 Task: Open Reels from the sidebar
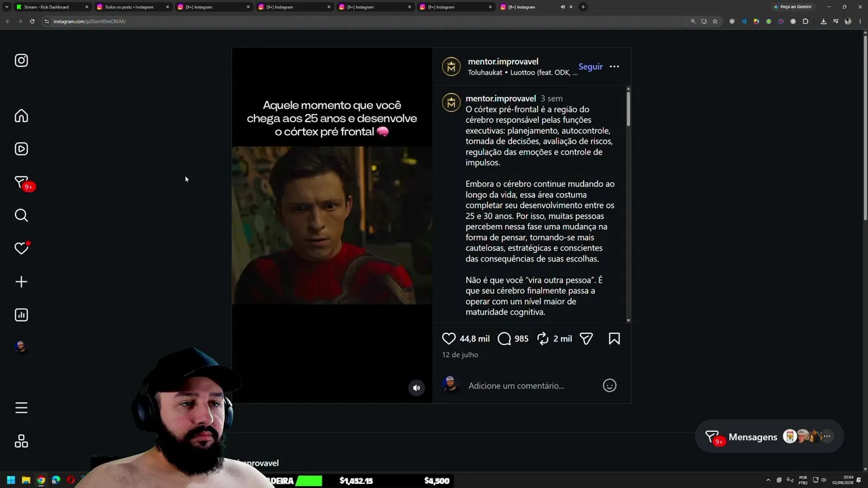22,149
